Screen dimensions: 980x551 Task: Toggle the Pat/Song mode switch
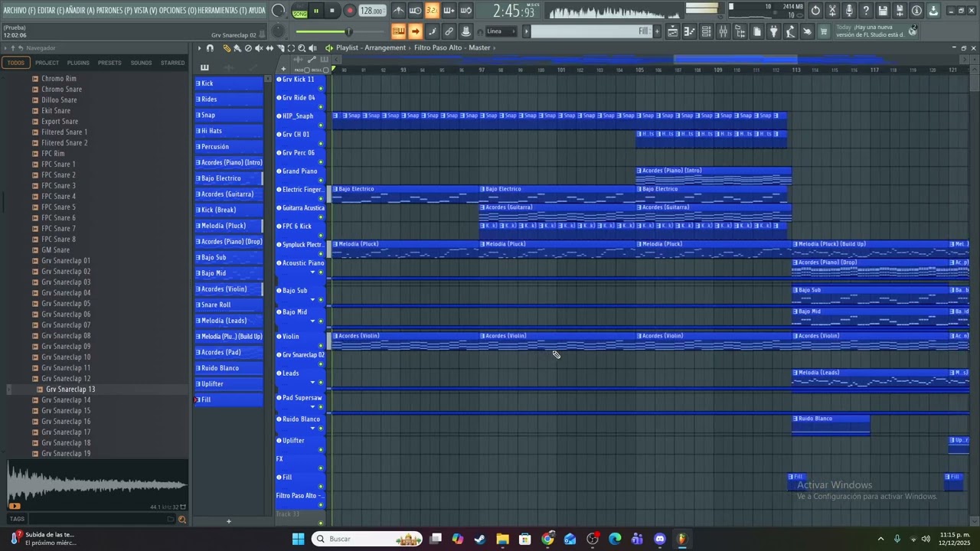click(x=299, y=11)
